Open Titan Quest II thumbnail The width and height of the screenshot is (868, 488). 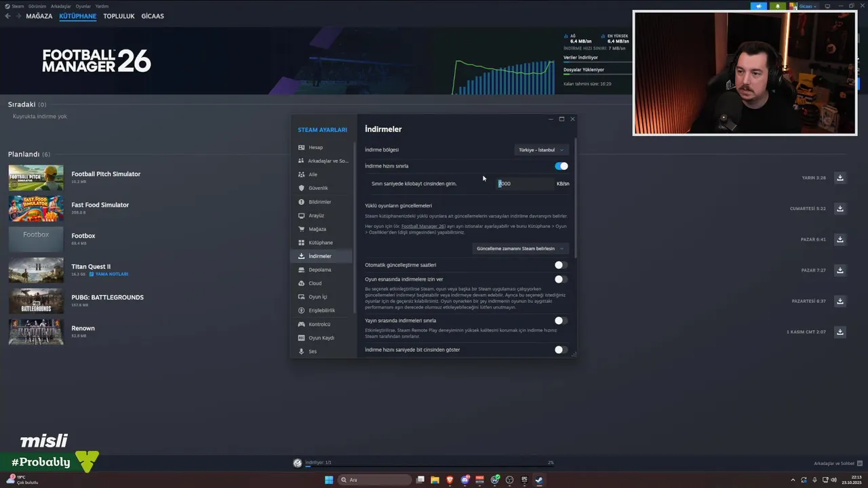(x=36, y=270)
